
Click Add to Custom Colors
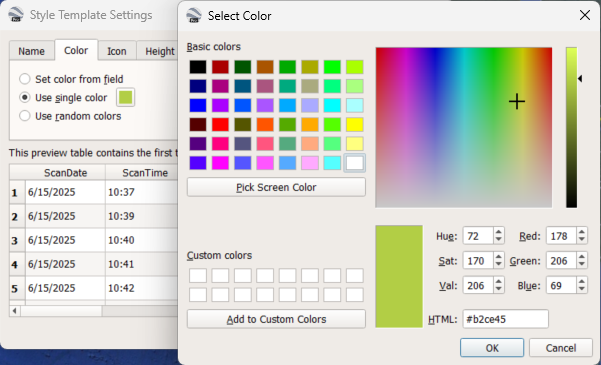(276, 319)
